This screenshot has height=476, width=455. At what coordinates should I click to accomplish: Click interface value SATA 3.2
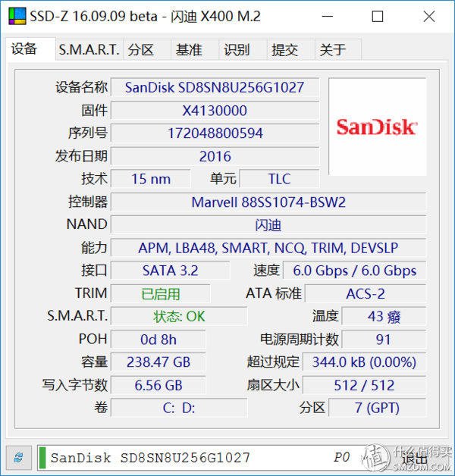pyautogui.click(x=171, y=271)
